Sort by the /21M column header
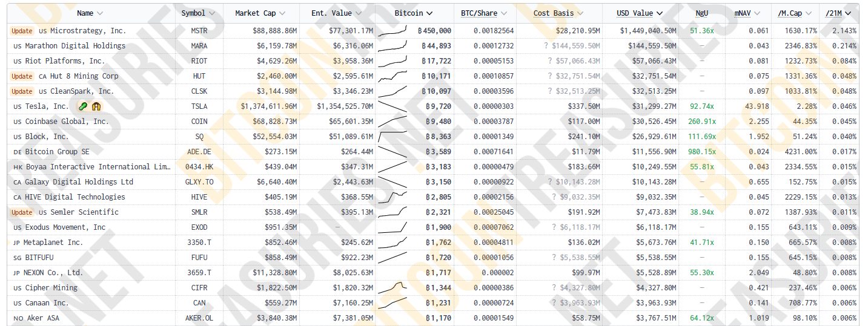This screenshot has width=868, height=326. click(x=838, y=13)
